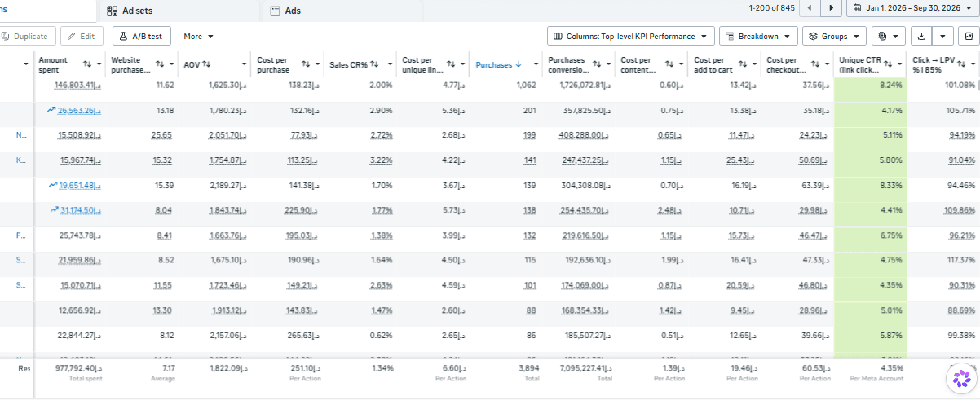This screenshot has height=400, width=980.
Task: Click the 1-200 of 845 counter
Action: click(x=771, y=8)
